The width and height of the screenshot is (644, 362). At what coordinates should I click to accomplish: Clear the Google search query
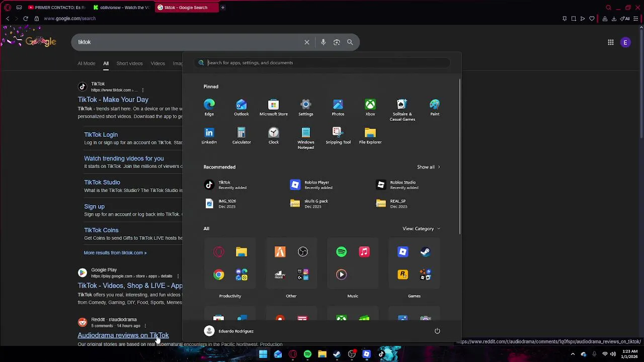[307, 42]
